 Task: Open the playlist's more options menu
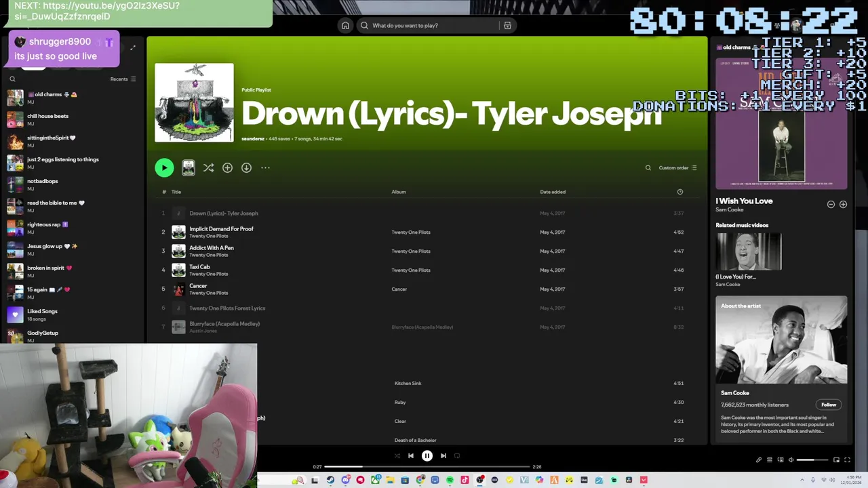[265, 167]
